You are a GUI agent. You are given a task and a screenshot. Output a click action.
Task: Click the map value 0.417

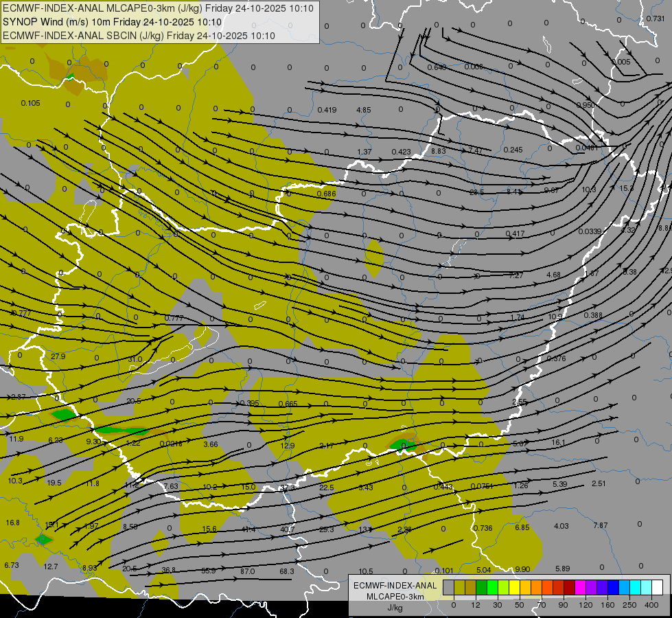pos(515,233)
